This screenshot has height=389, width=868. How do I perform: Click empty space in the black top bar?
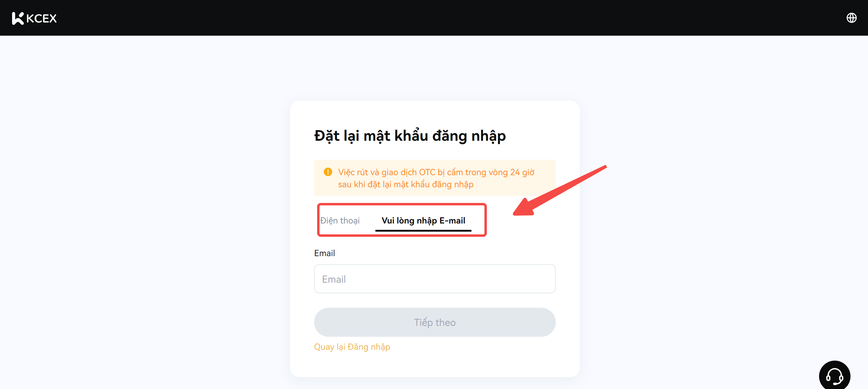point(438,18)
